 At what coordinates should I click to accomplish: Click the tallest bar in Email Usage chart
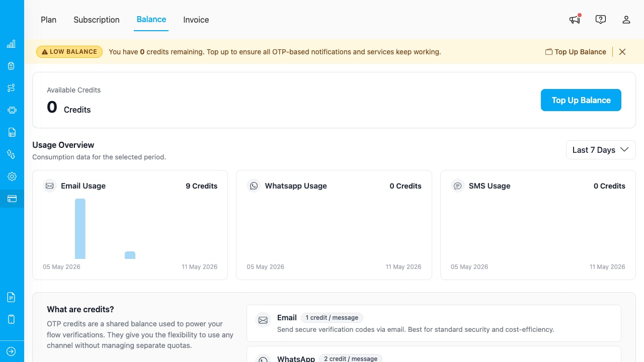pyautogui.click(x=80, y=229)
